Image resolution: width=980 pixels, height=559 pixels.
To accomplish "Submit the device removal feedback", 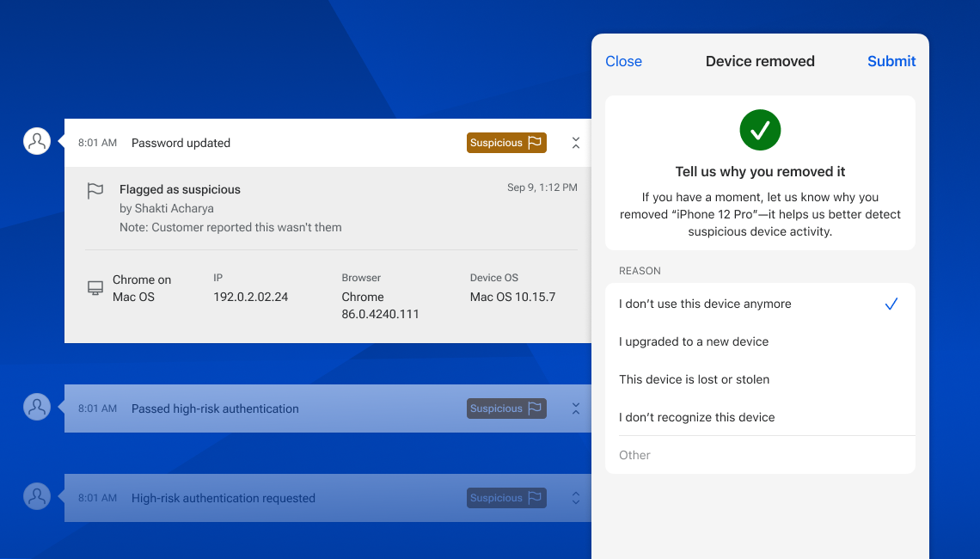I will pyautogui.click(x=891, y=61).
